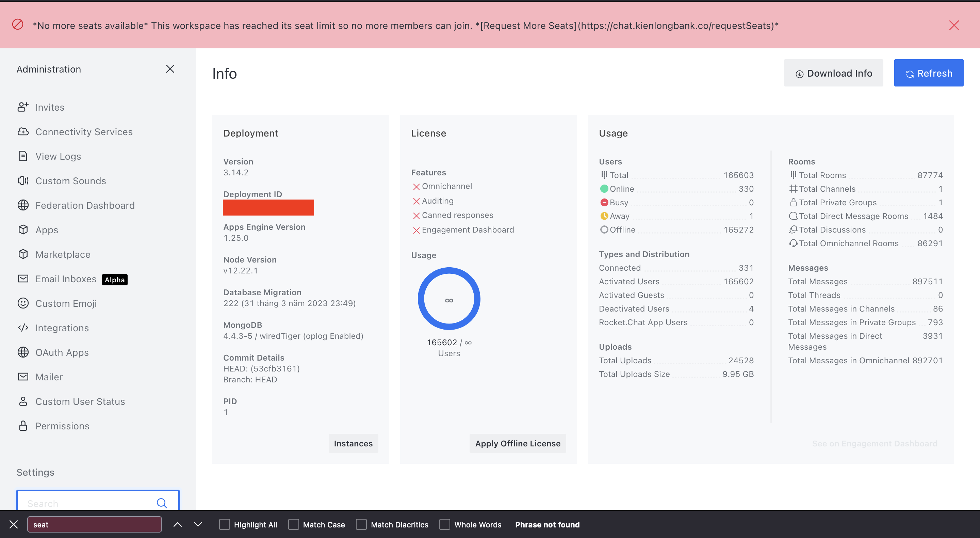This screenshot has height=538, width=980.
Task: Open Integrations code bracket icon
Action: pyautogui.click(x=23, y=328)
